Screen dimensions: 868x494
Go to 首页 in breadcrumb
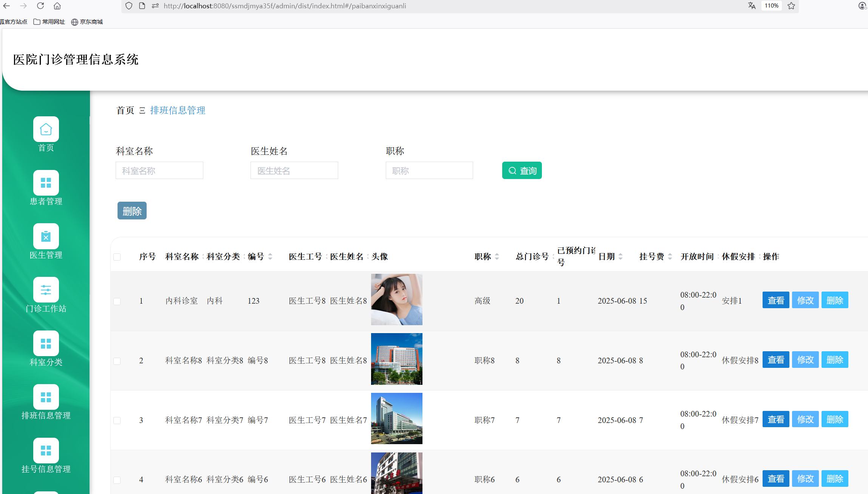pos(125,110)
